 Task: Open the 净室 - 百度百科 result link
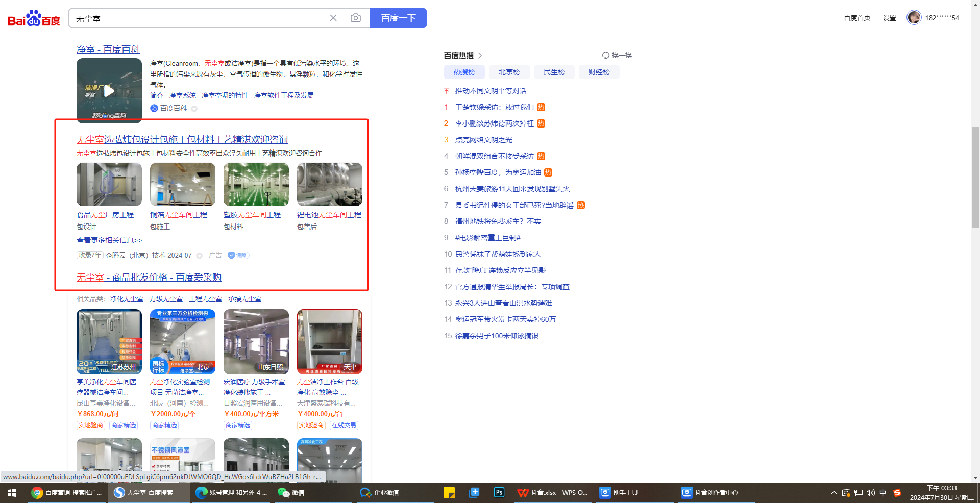[108, 49]
